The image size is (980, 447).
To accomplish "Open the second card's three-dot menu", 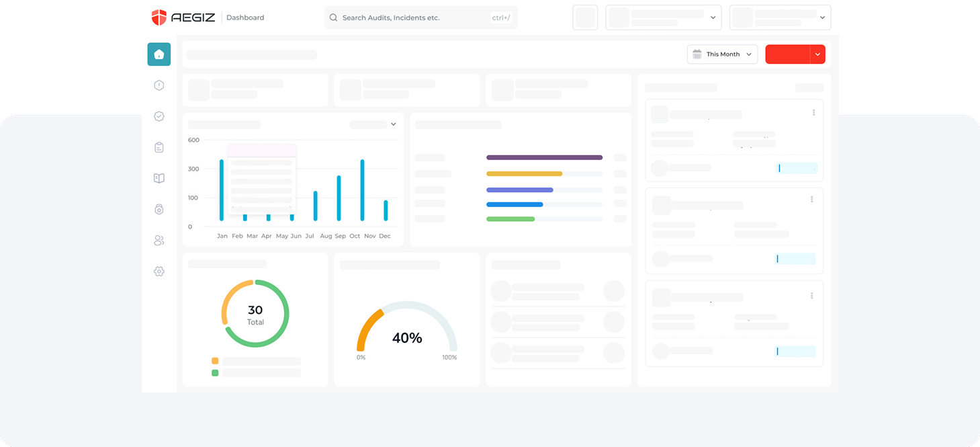I will coord(812,200).
